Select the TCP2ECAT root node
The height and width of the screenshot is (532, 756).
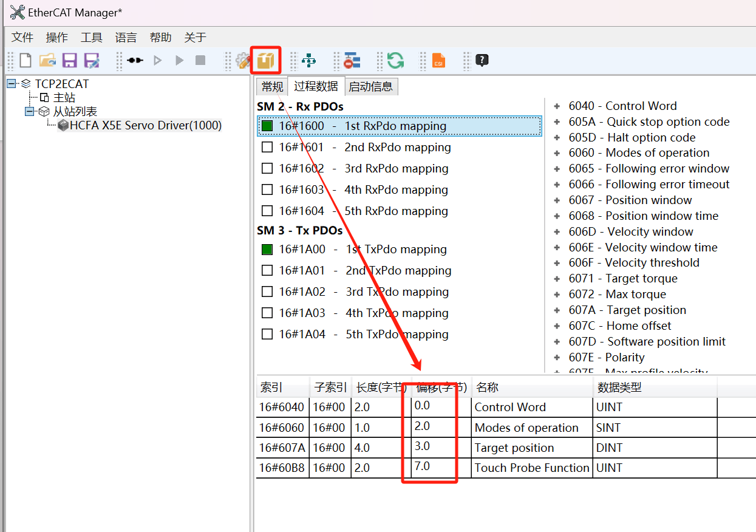click(x=62, y=83)
